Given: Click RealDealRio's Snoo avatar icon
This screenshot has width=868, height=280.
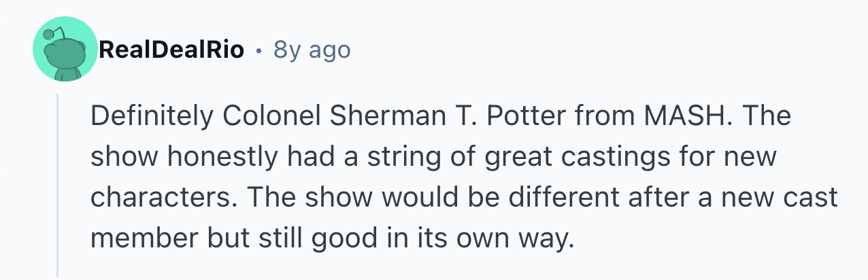Looking at the screenshot, I should [65, 50].
